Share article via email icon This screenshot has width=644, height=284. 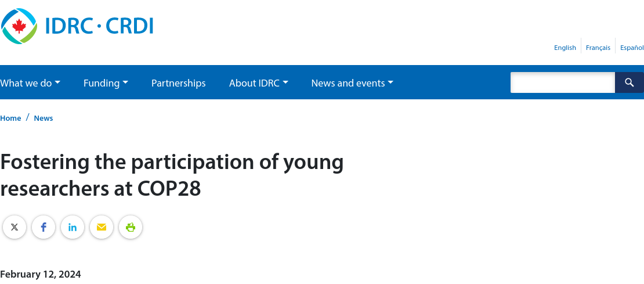click(102, 227)
